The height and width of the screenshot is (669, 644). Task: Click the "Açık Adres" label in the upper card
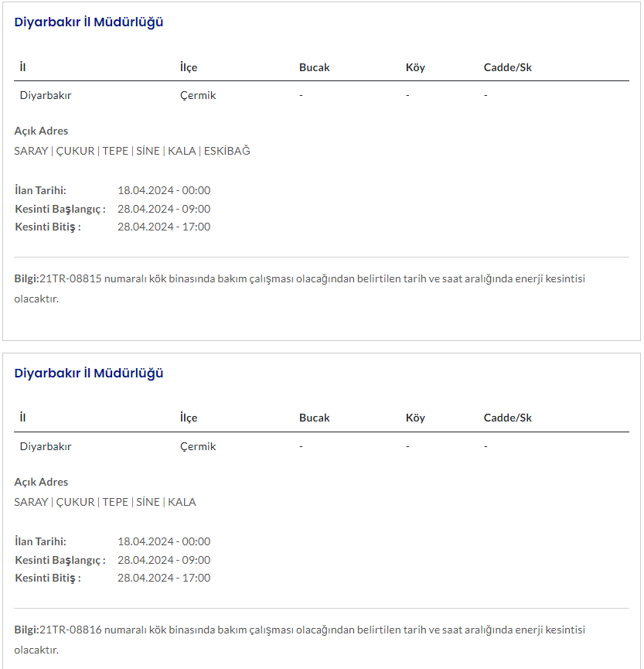[x=41, y=131]
